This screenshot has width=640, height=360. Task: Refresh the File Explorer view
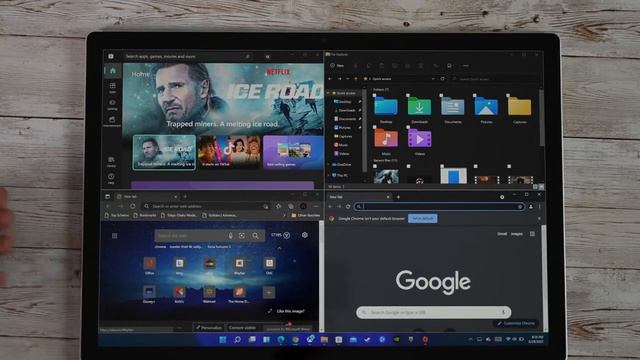point(442,79)
